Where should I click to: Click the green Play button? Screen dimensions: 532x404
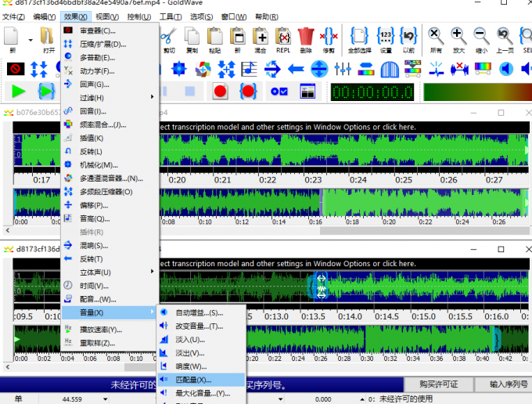pyautogui.click(x=19, y=92)
